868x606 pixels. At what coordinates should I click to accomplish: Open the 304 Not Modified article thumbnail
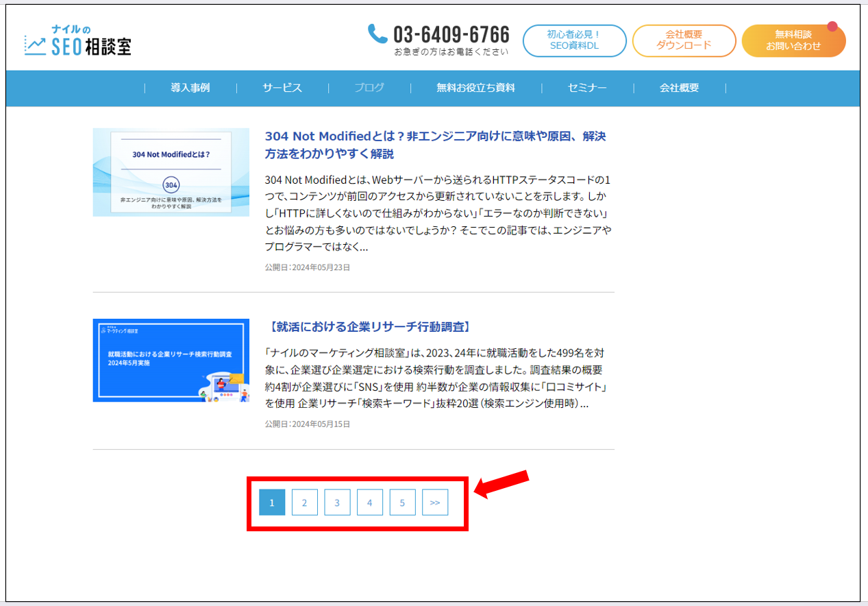(x=171, y=172)
